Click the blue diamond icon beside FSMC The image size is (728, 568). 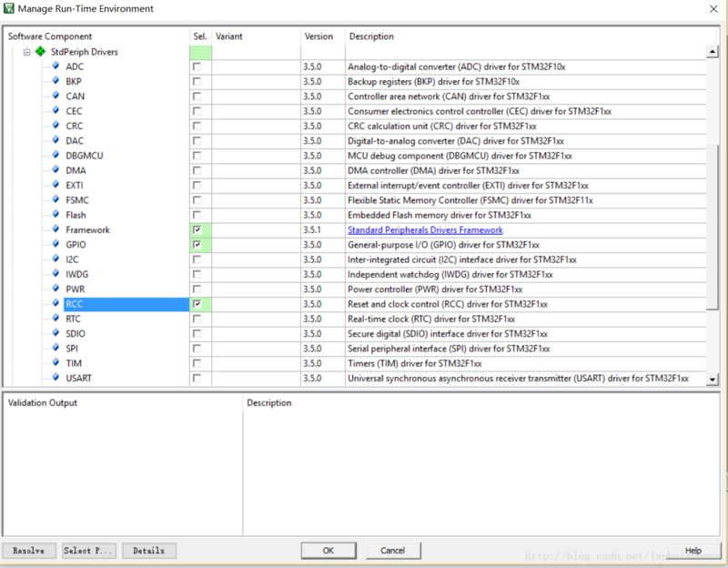click(x=56, y=199)
